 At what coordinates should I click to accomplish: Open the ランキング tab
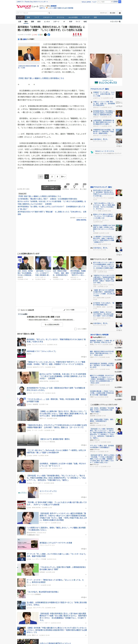(86, 17)
